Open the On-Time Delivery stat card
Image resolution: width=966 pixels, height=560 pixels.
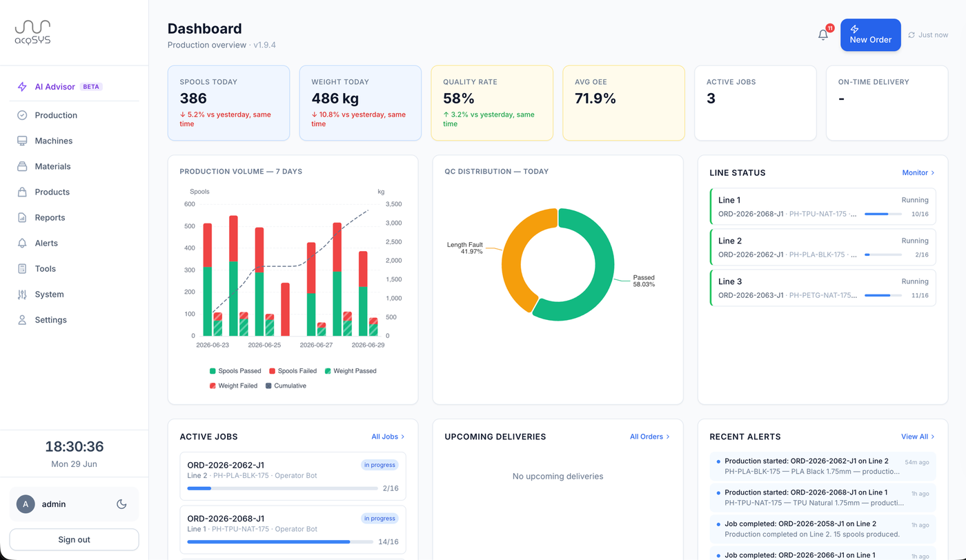pyautogui.click(x=887, y=103)
